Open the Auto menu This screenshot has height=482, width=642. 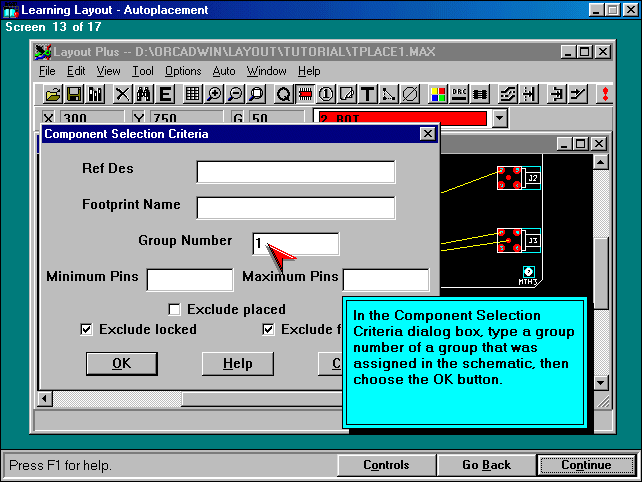(224, 71)
